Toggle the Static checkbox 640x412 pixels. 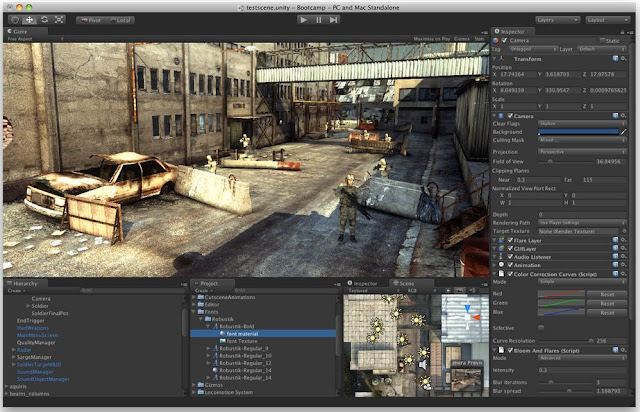602,40
